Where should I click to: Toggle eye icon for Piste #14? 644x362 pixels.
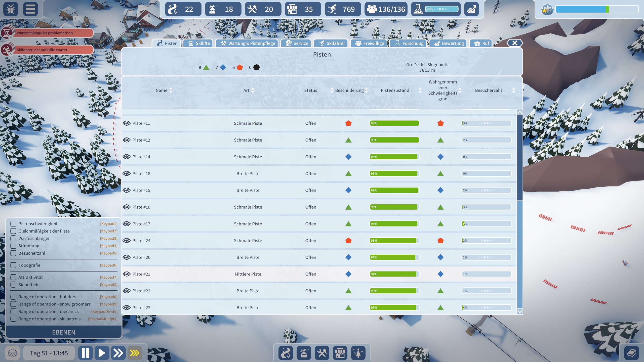tap(127, 157)
